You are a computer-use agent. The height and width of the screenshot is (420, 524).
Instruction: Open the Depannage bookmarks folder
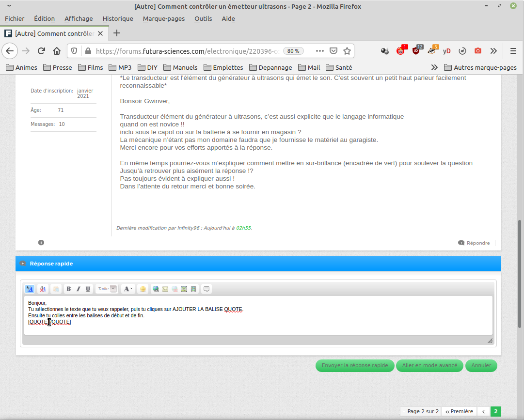point(270,67)
